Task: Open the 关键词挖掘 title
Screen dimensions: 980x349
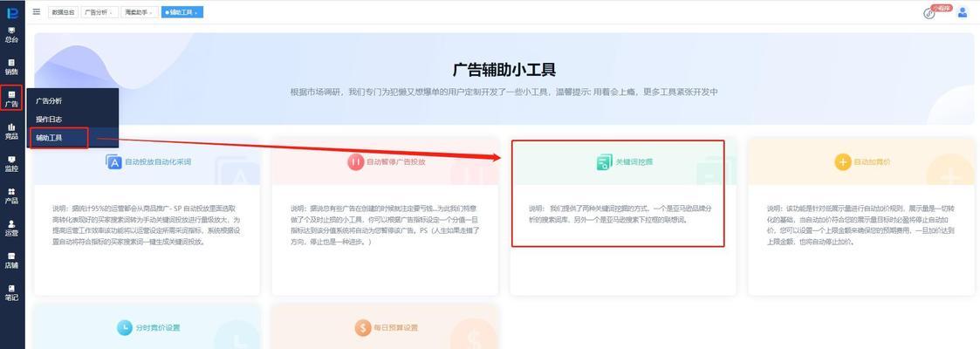Action: tap(634, 161)
